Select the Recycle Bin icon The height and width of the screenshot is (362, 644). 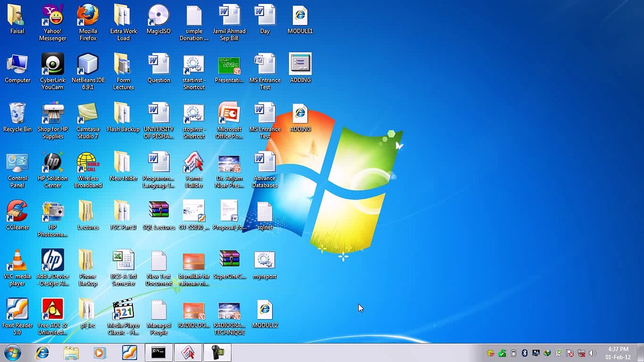pos(17,118)
